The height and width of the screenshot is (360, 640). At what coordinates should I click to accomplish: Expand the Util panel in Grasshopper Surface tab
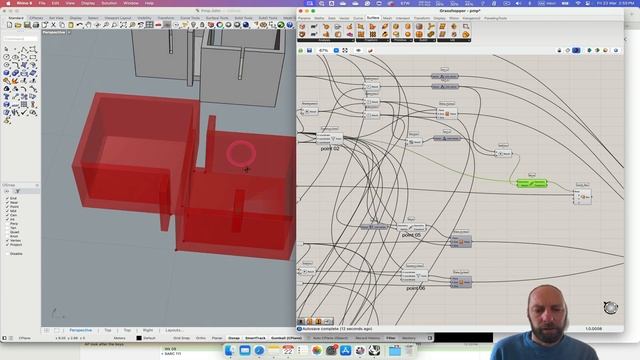453,40
